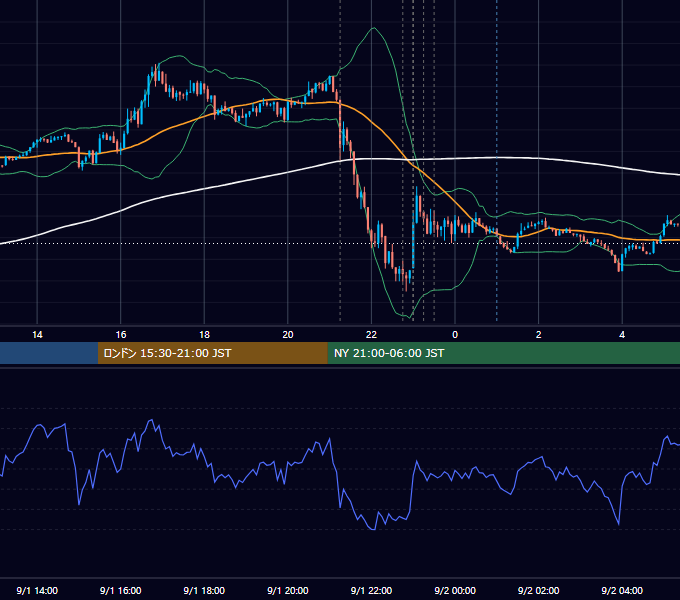
Task: Click the 18 hour label on price chart axis
Action: pos(204,335)
